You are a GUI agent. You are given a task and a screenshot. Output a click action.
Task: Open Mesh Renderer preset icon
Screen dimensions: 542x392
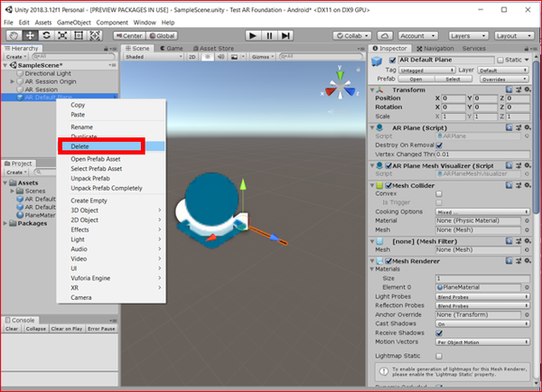[x=519, y=261]
